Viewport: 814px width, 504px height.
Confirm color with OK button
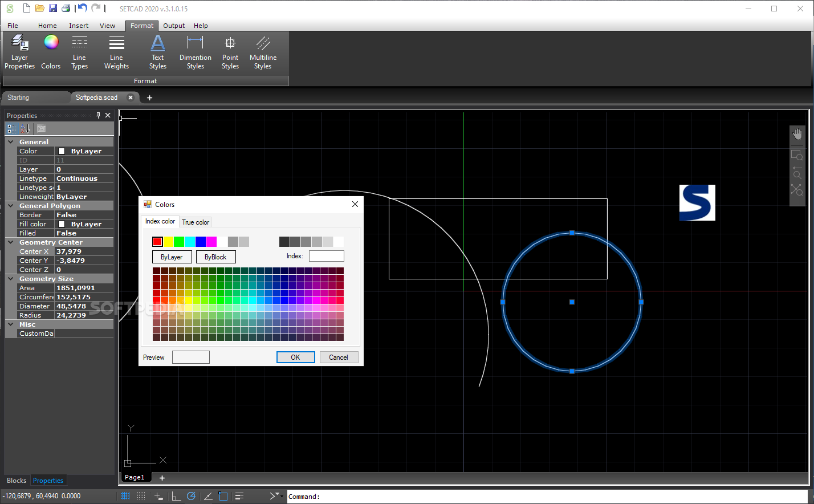pos(295,357)
